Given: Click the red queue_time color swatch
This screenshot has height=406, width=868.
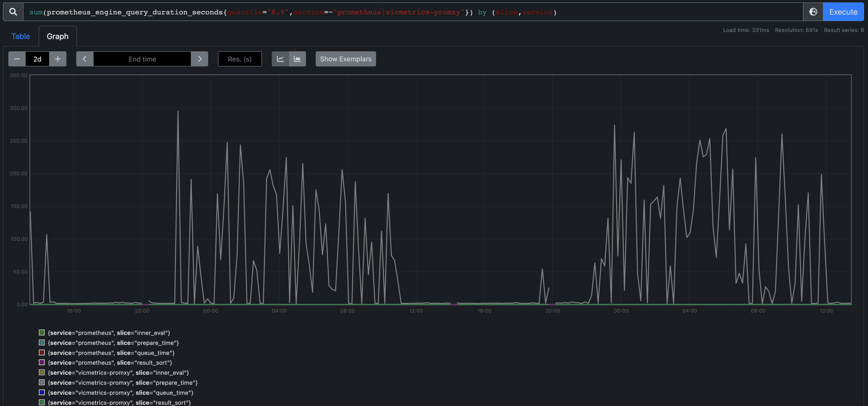Looking at the screenshot, I should (42, 353).
